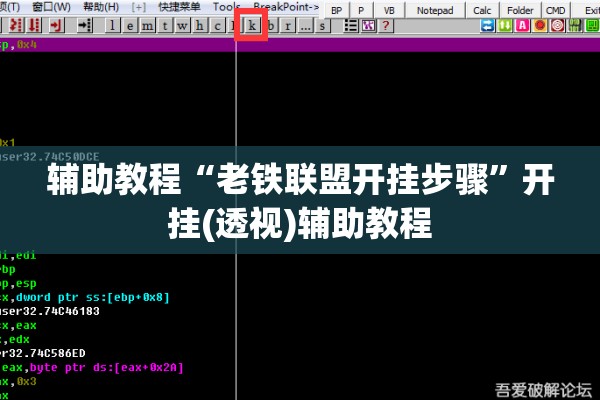
Task: Open the 快捷菜单 menu
Action: coord(179,7)
